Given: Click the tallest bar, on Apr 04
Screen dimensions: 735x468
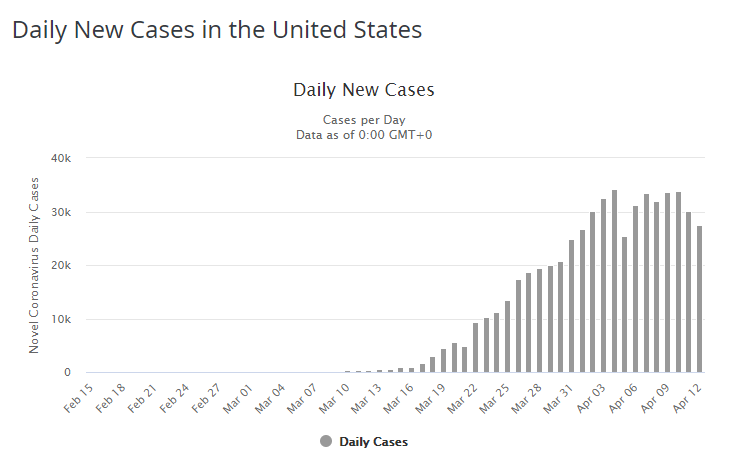Looking at the screenshot, I should [614, 281].
